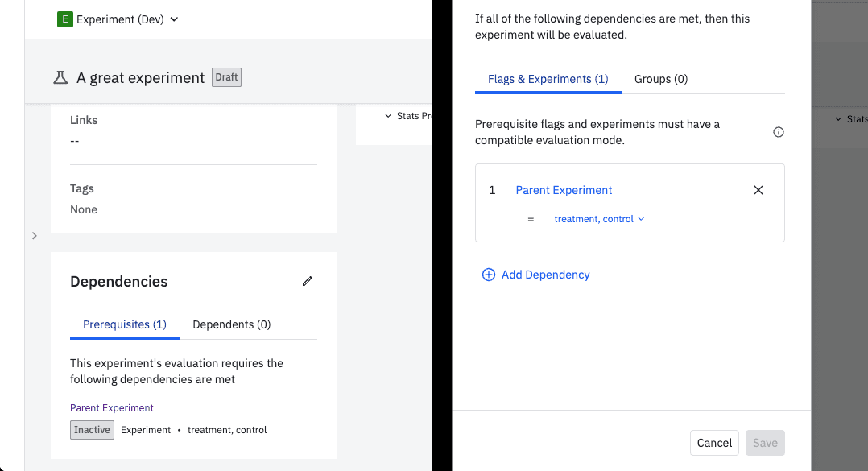Click the flask icon beside experiment title
Viewport: 868px width, 471px height.
pos(60,78)
